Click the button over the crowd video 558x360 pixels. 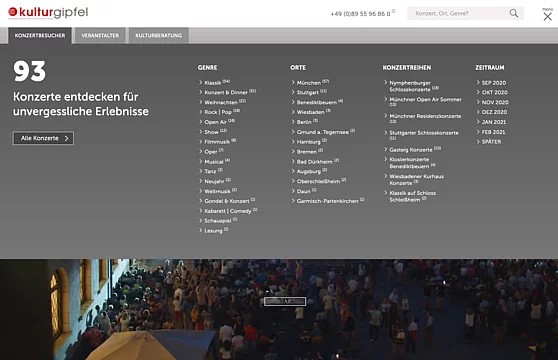coord(285,301)
